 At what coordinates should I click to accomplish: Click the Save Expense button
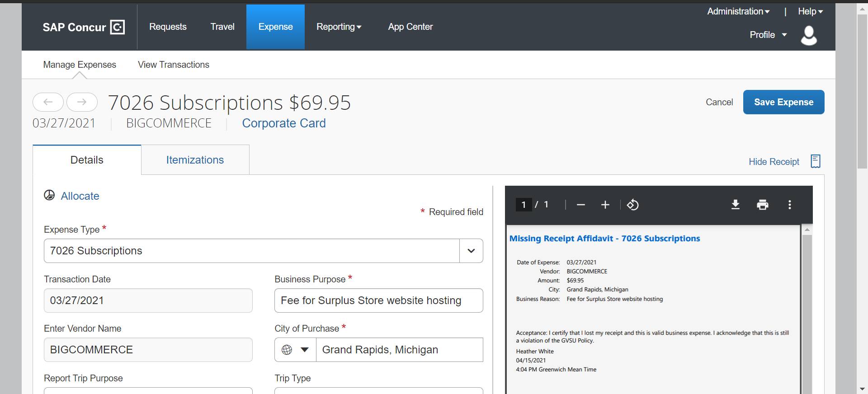click(783, 102)
